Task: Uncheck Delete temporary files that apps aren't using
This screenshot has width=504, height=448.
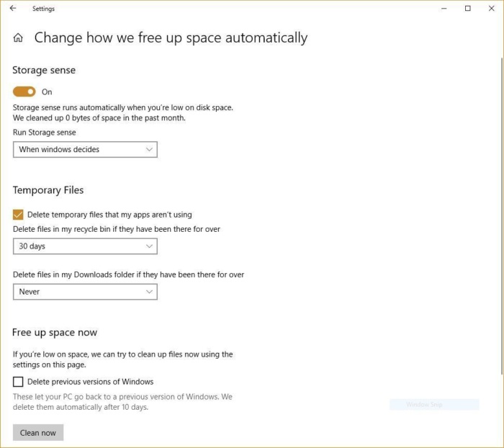Action: pyautogui.click(x=18, y=215)
